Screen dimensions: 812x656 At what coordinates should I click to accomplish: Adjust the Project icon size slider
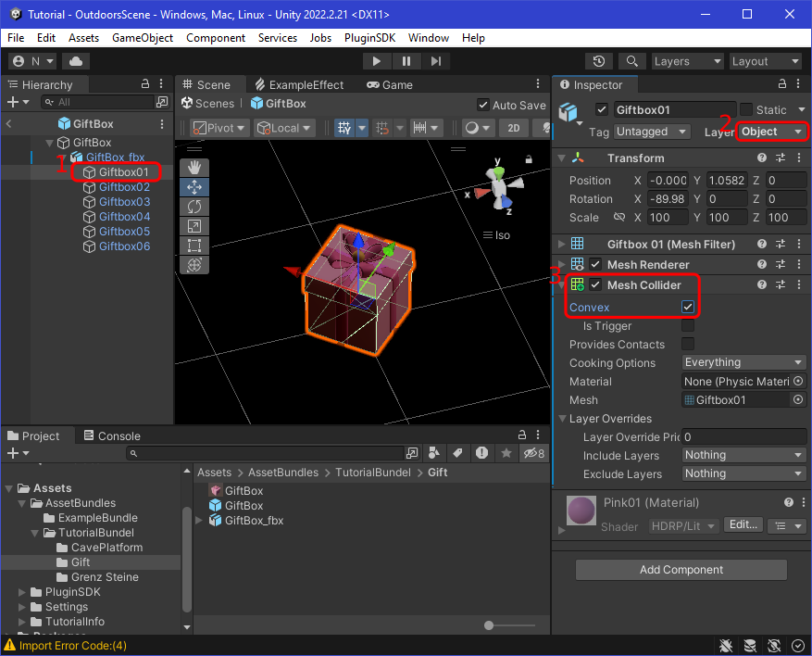489,626
